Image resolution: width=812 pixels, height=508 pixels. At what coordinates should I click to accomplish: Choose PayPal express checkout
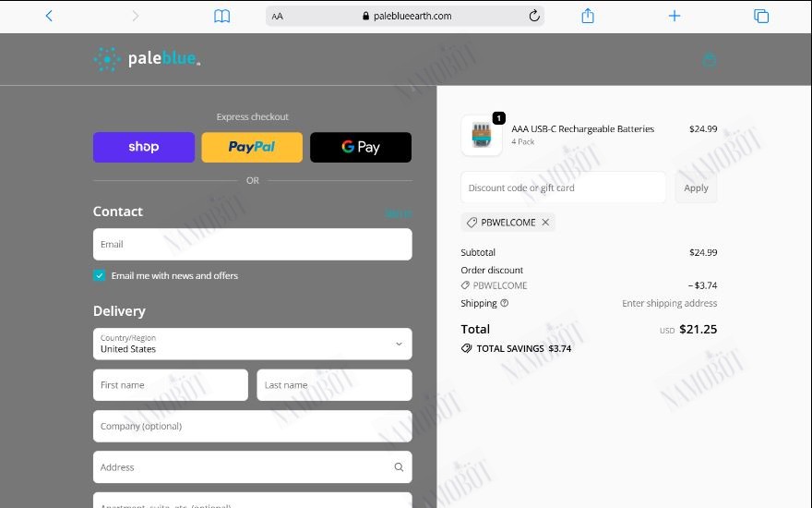point(252,147)
